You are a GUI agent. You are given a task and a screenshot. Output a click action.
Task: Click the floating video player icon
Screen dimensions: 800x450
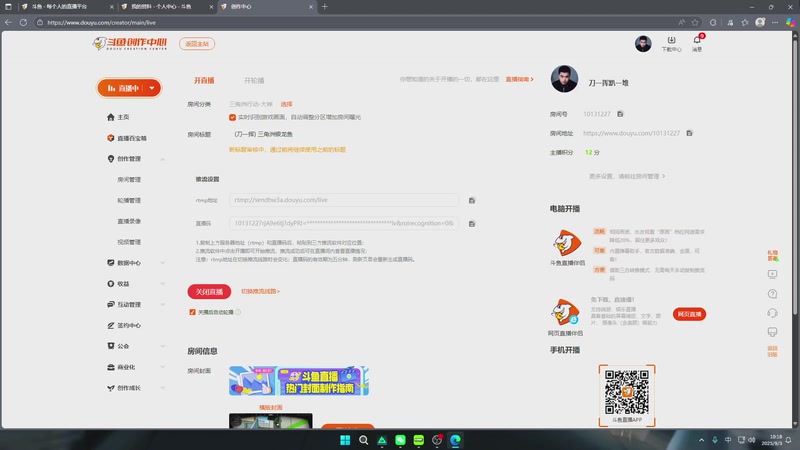(x=772, y=274)
